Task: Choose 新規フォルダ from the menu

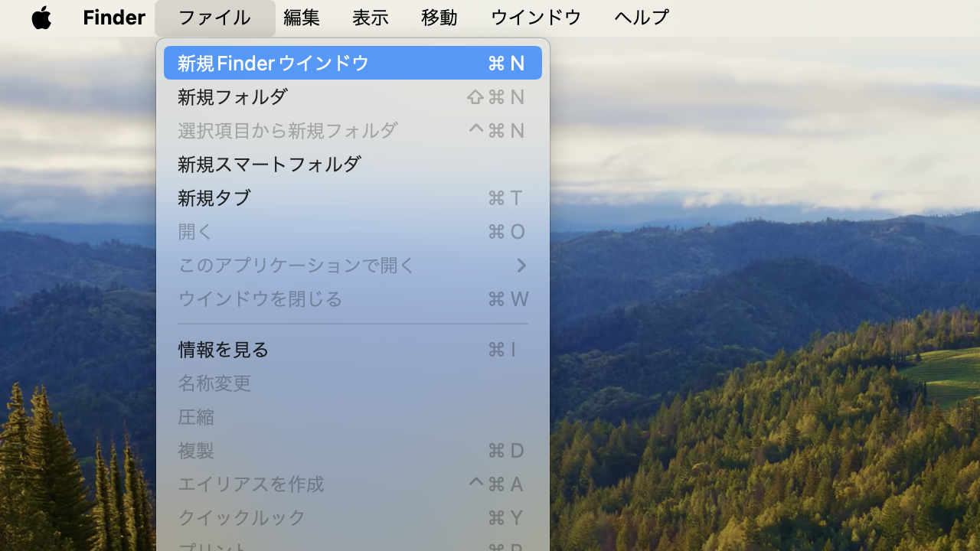Action: [x=352, y=96]
